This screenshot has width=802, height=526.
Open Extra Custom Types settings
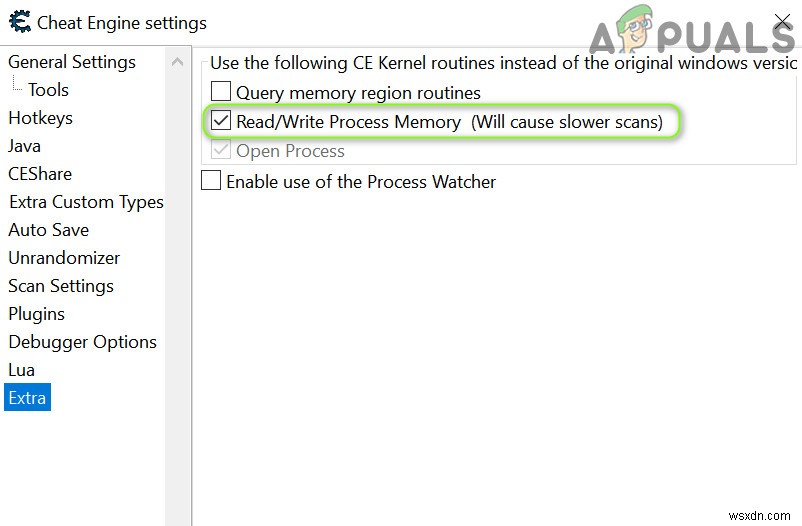click(86, 202)
